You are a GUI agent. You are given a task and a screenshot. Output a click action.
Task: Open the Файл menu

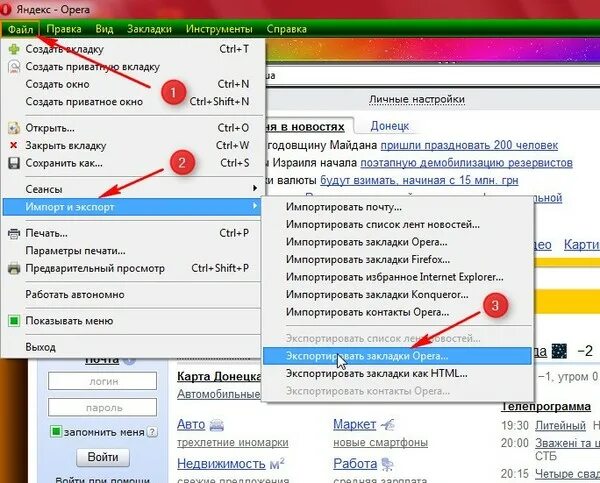coord(20,29)
